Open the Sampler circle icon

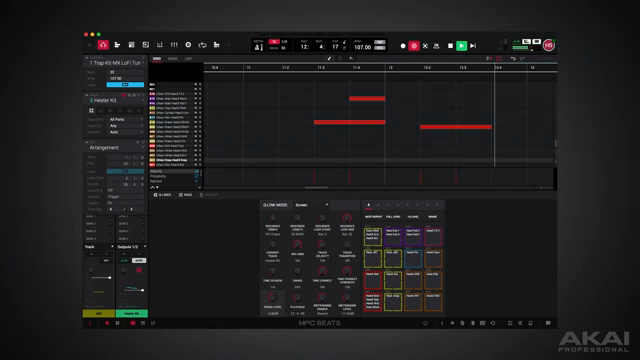[188, 45]
